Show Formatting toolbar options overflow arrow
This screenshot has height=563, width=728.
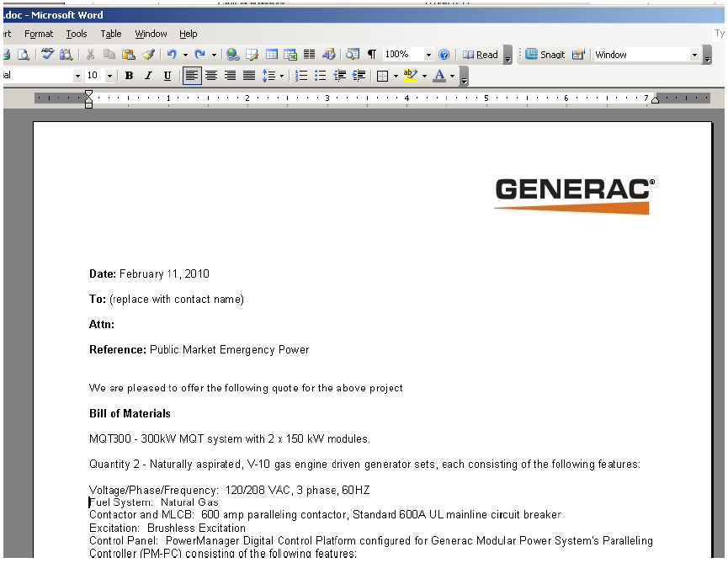click(x=464, y=76)
